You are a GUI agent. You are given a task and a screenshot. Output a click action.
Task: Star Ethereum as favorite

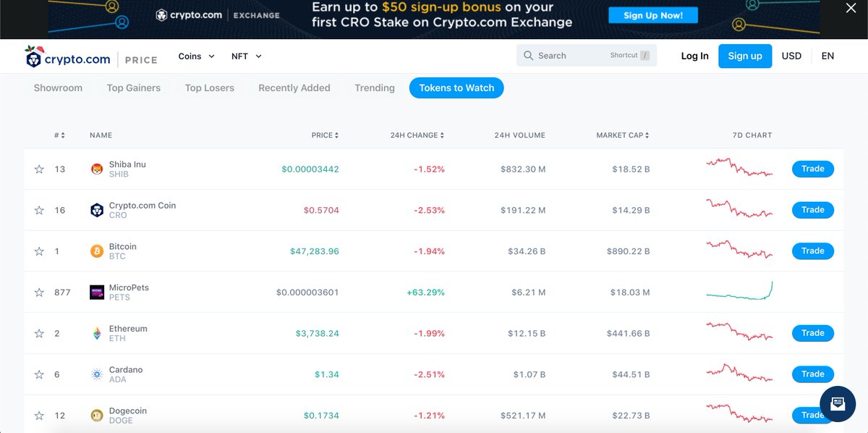39,334
